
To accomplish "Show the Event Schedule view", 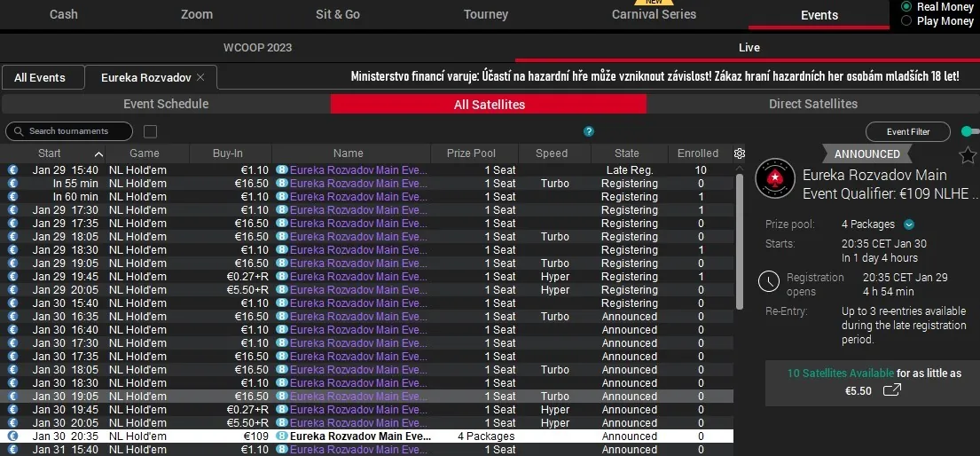I will 166,104.
